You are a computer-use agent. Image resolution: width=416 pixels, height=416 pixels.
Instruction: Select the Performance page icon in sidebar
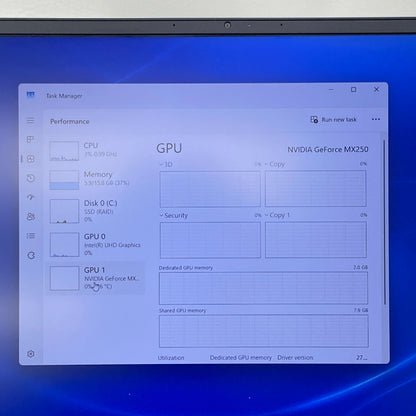[31, 159]
